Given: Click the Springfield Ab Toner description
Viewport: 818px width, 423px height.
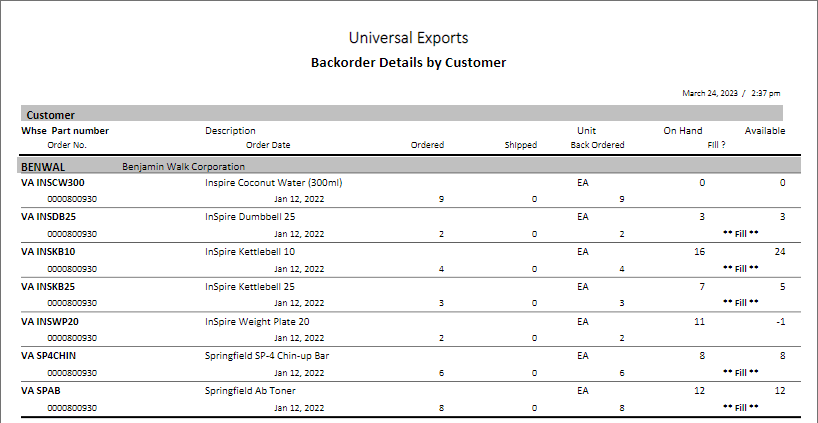Looking at the screenshot, I should point(248,390).
